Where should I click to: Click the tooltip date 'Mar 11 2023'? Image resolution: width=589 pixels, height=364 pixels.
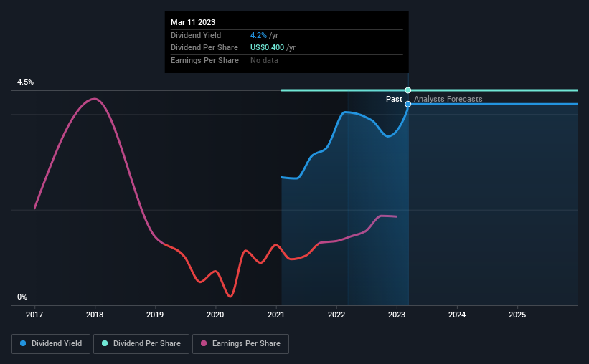coord(193,22)
